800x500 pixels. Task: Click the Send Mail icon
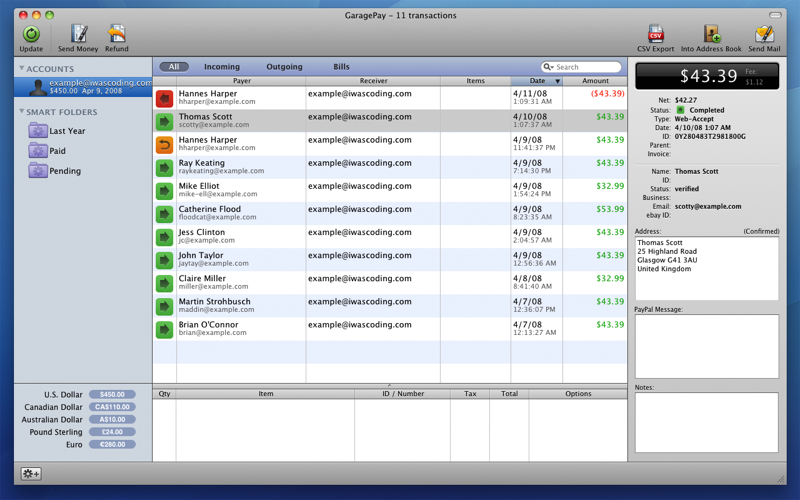(x=764, y=35)
